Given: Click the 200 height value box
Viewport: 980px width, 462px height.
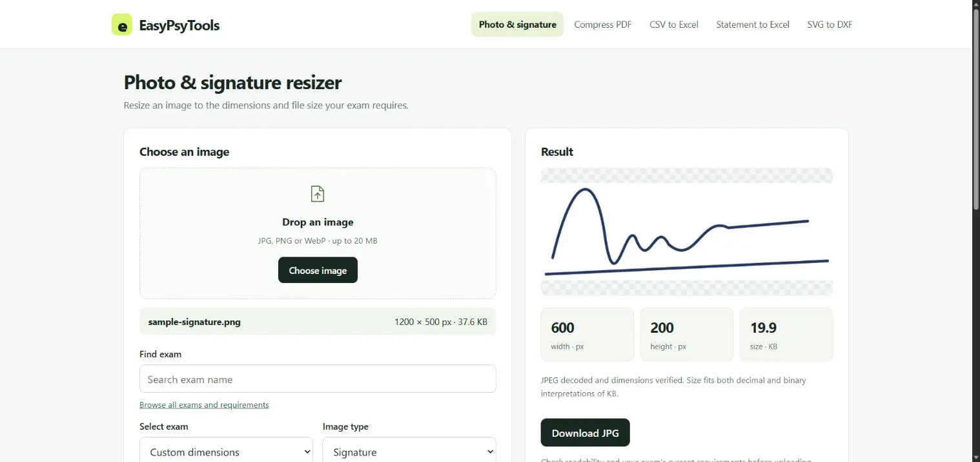Looking at the screenshot, I should tap(687, 335).
